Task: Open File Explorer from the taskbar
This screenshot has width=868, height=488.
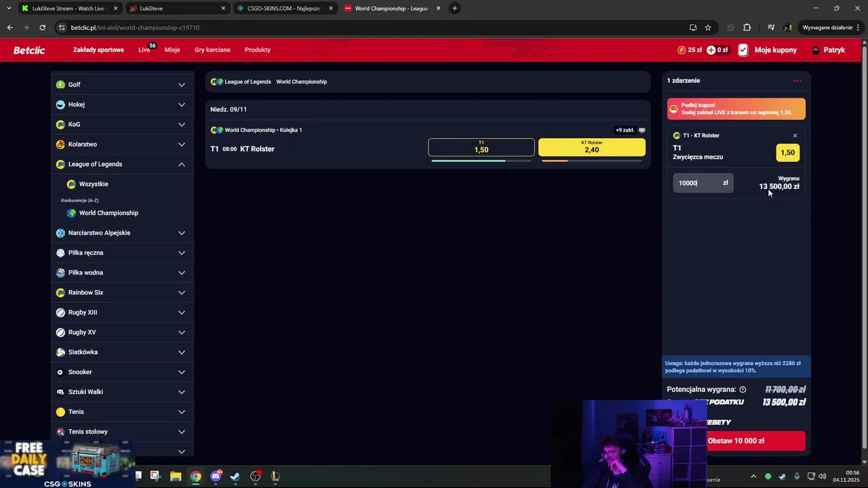Action: (176, 476)
